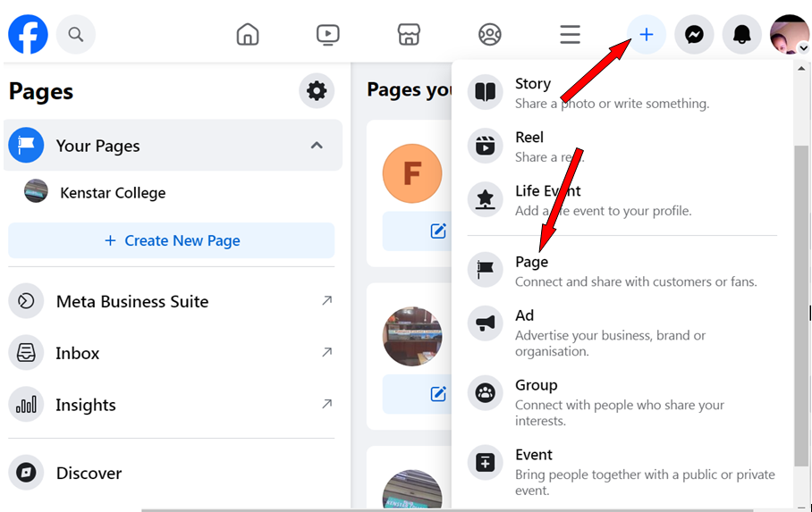
Task: Click the Reel clapper icon
Action: (x=486, y=146)
